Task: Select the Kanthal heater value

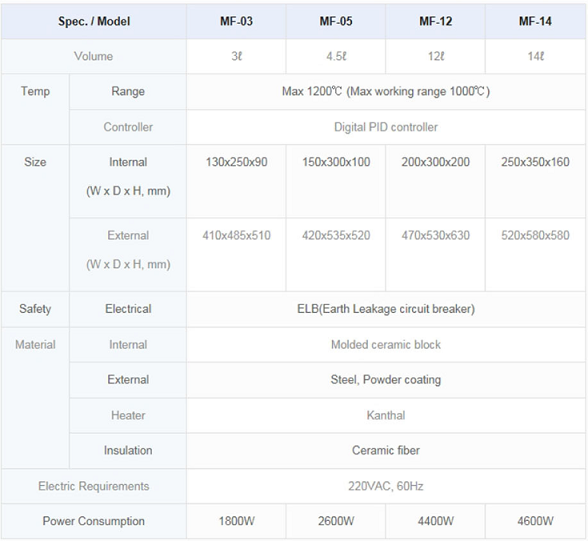Action: point(386,415)
